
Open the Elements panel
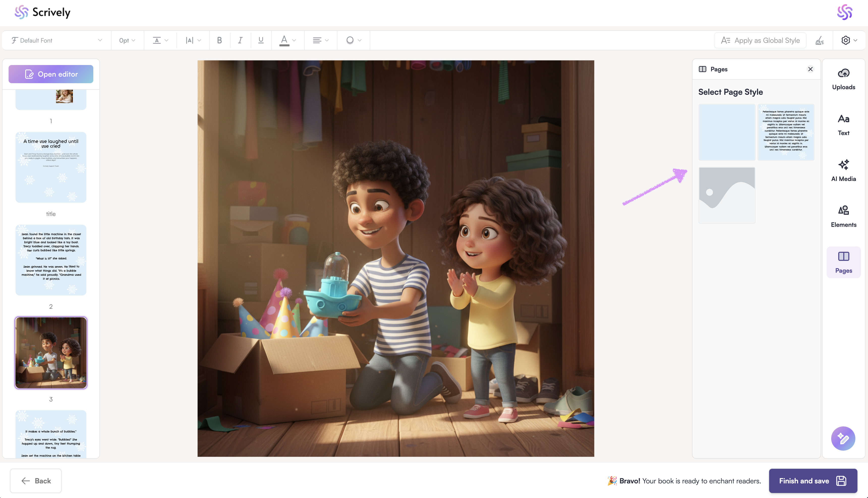[843, 216]
